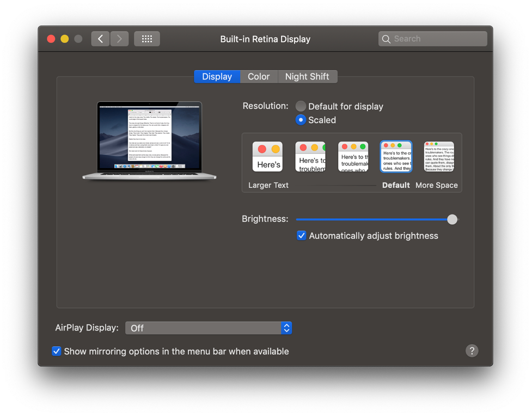Click the Larger Text label

268,185
